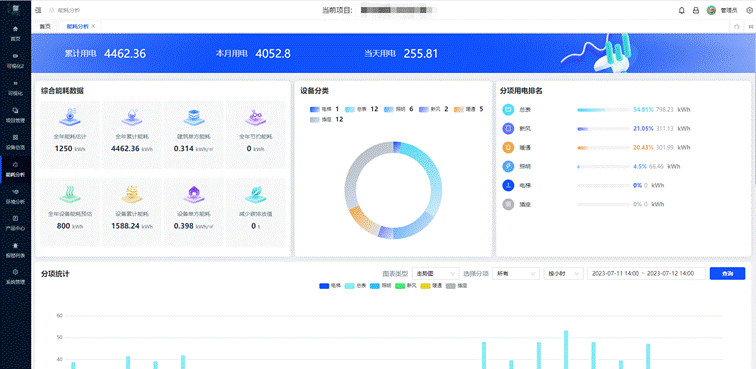Close the 能耗分析 tab

click(x=94, y=27)
